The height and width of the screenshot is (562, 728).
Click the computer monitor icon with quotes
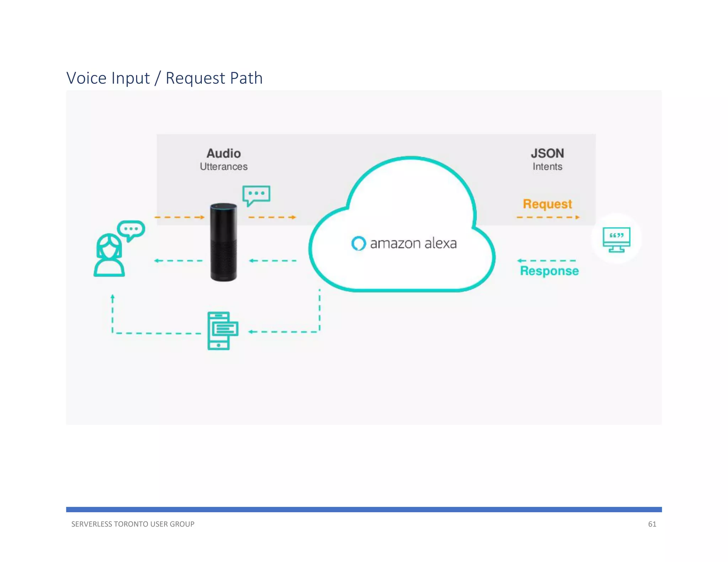coord(616,239)
